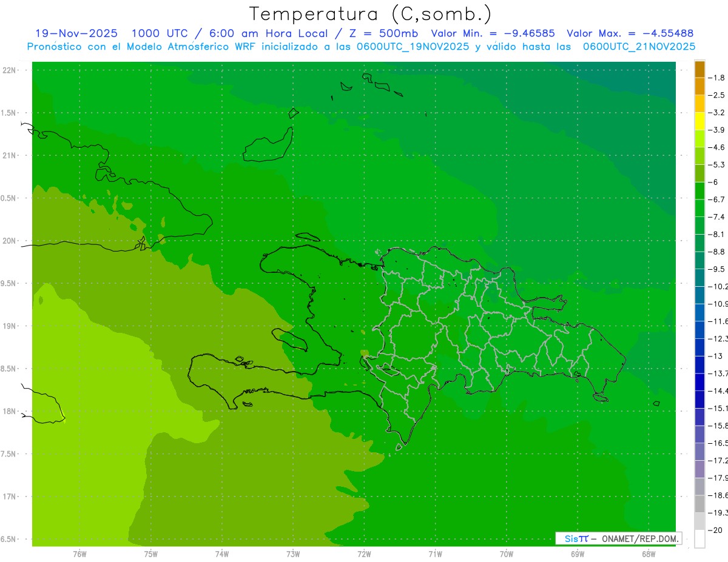Click the '-4.6' colorbar value
This screenshot has height=562, width=728.
tap(718, 147)
